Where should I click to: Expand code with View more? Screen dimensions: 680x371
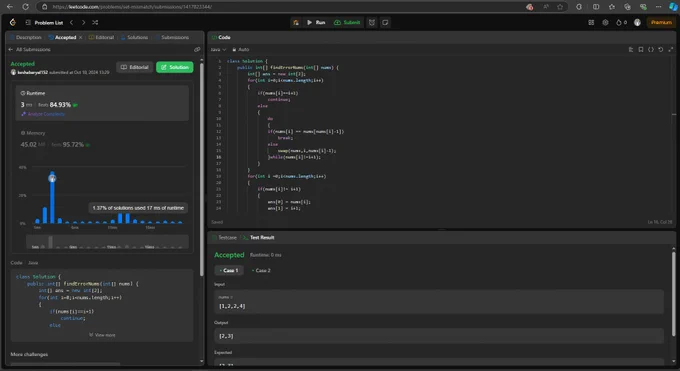pyautogui.click(x=102, y=335)
